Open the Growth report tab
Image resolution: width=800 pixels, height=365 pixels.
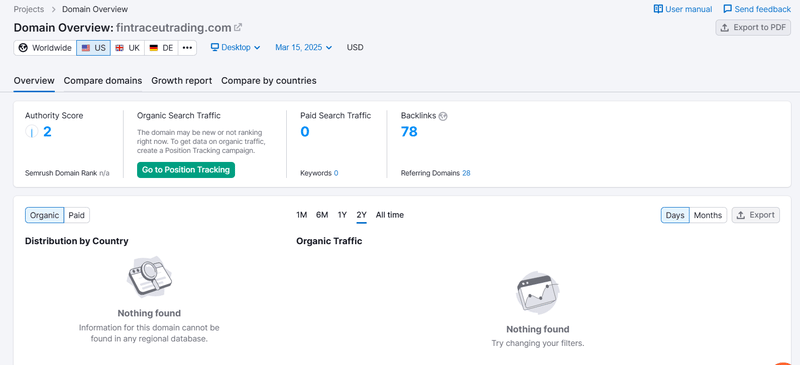(182, 81)
